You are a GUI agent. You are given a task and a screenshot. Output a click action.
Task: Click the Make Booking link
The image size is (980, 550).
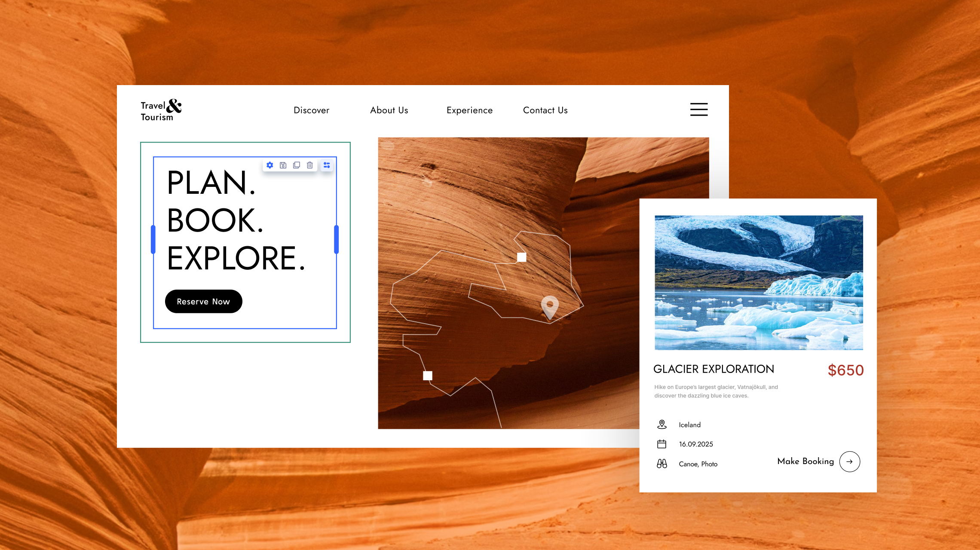(805, 461)
